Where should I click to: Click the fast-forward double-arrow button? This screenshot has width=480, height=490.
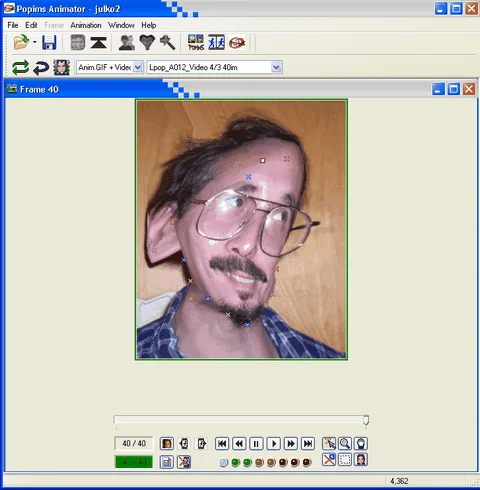point(291,444)
